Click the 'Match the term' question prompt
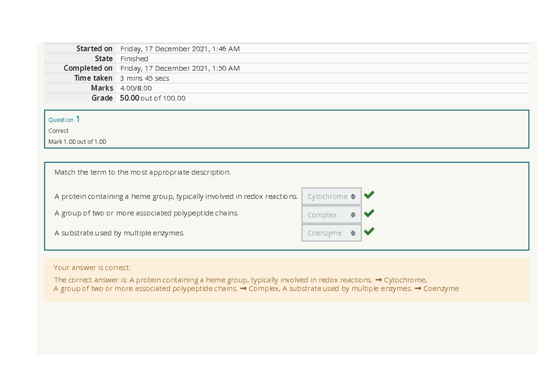The image size is (555, 392). coord(142,172)
